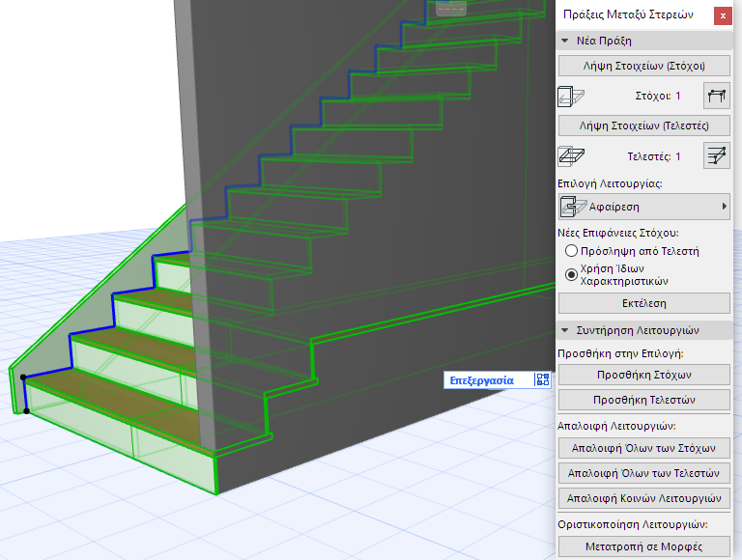This screenshot has height=560, width=742.
Task: Click the lower black node at the stair base
Action: (x=26, y=411)
